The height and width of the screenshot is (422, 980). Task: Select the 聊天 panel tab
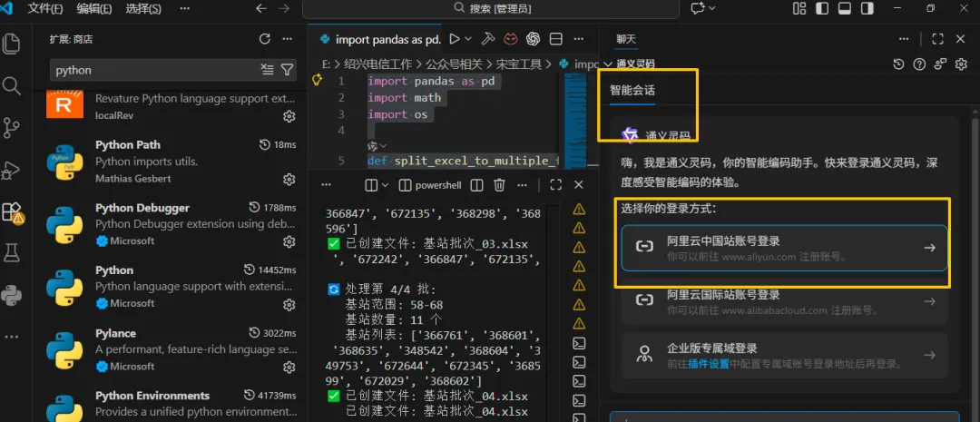[626, 39]
